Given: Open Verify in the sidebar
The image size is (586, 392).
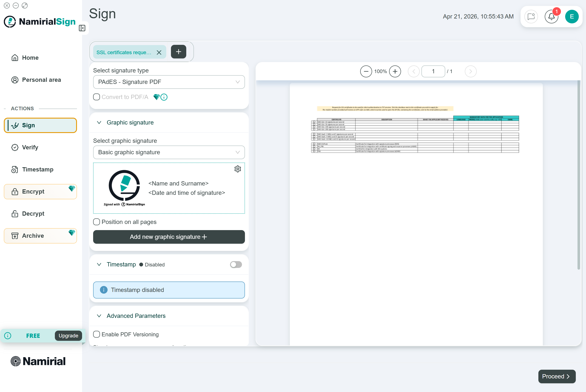Looking at the screenshot, I should (x=30, y=147).
